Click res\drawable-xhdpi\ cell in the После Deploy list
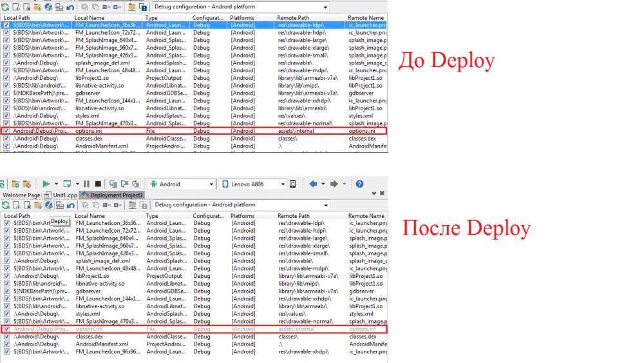Viewport: 644px width, 363px height. click(303, 351)
